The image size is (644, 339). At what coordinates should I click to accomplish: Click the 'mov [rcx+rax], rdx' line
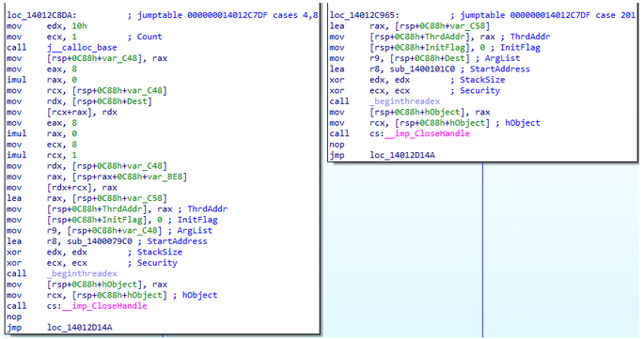[62, 112]
